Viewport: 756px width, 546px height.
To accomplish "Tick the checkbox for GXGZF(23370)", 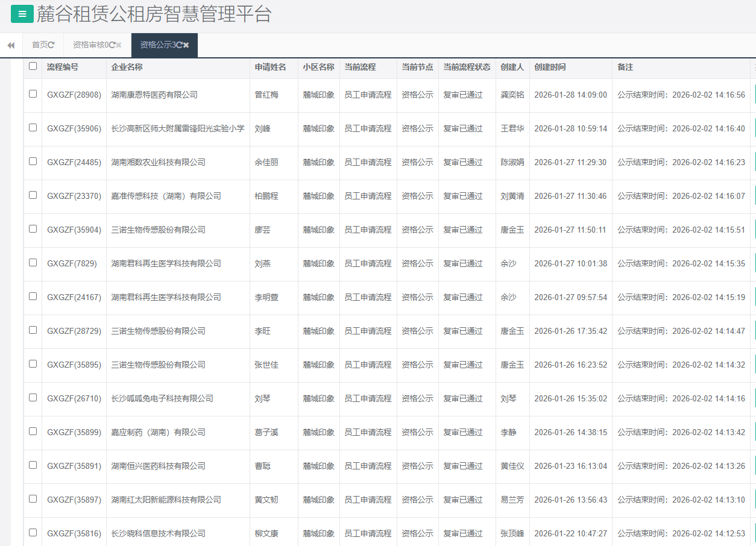I will click(x=33, y=196).
